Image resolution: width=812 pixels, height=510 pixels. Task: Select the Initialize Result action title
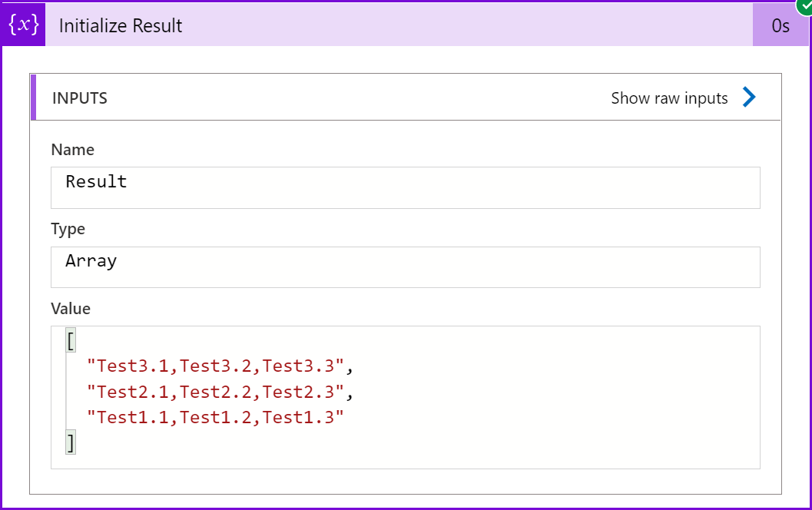click(120, 25)
